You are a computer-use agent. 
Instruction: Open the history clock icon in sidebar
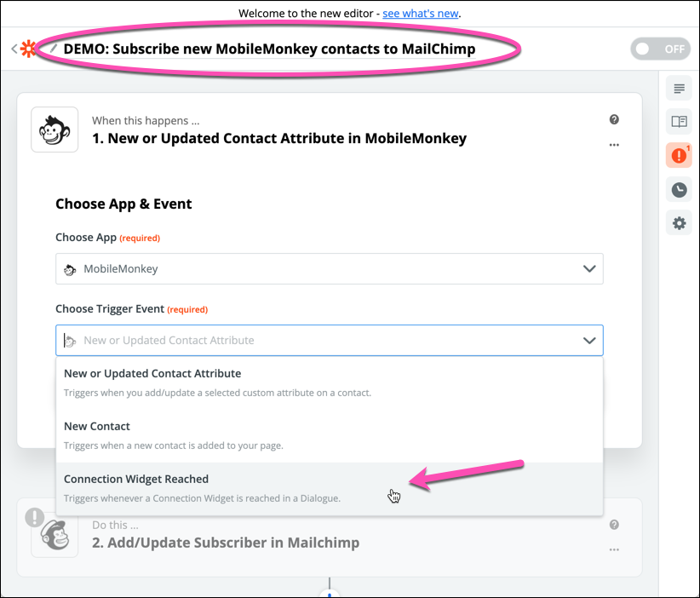point(679,190)
